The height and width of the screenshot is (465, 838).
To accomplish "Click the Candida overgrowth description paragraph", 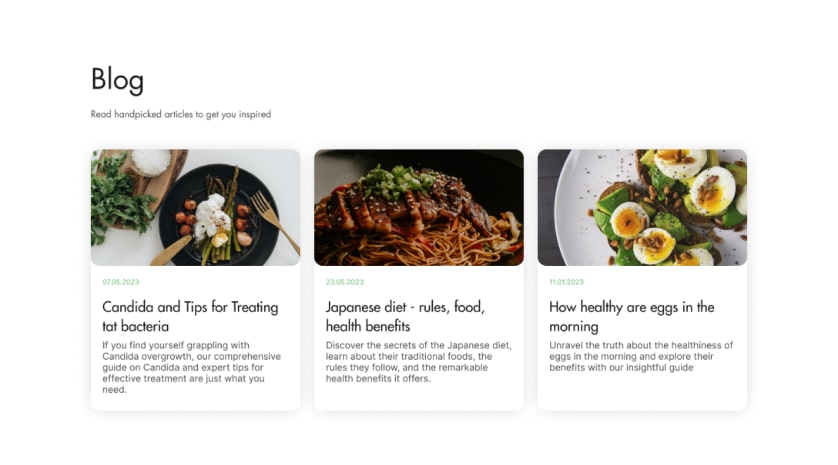I will pyautogui.click(x=191, y=367).
